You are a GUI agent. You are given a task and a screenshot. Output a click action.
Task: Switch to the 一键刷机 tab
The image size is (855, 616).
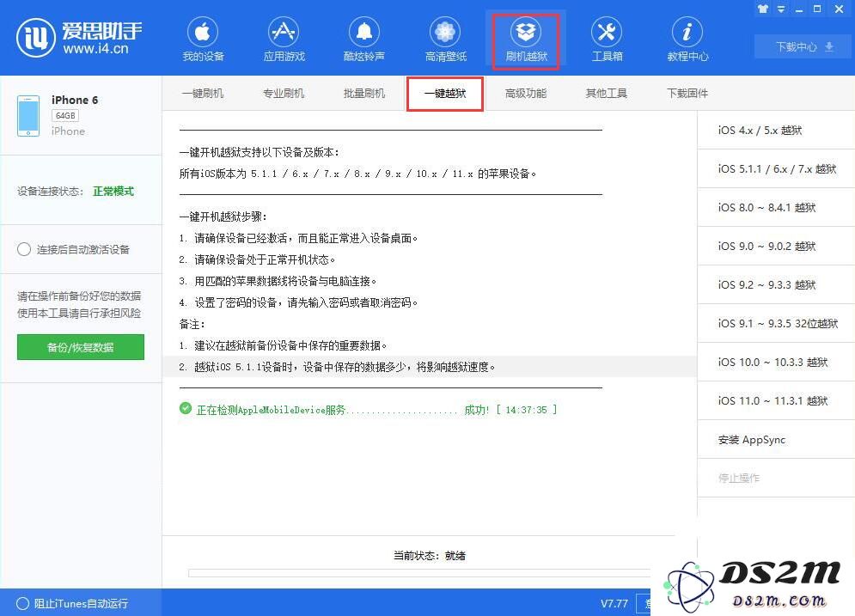[203, 94]
